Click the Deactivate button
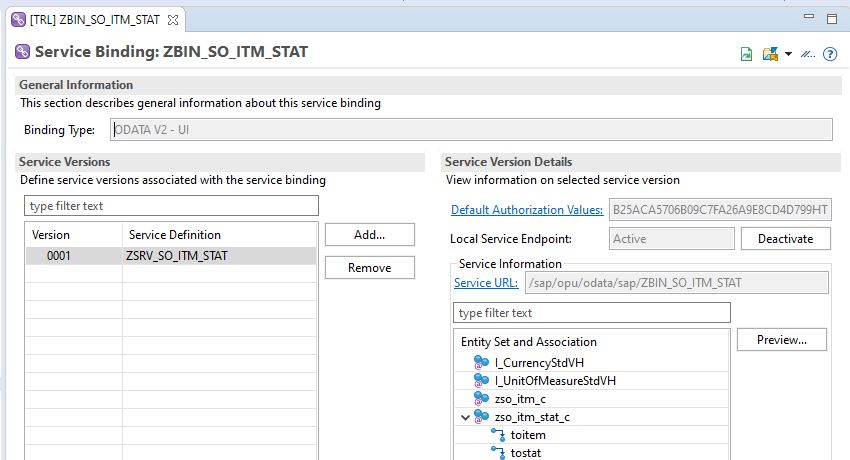Viewport: 850px width, 460px height. 785,239
